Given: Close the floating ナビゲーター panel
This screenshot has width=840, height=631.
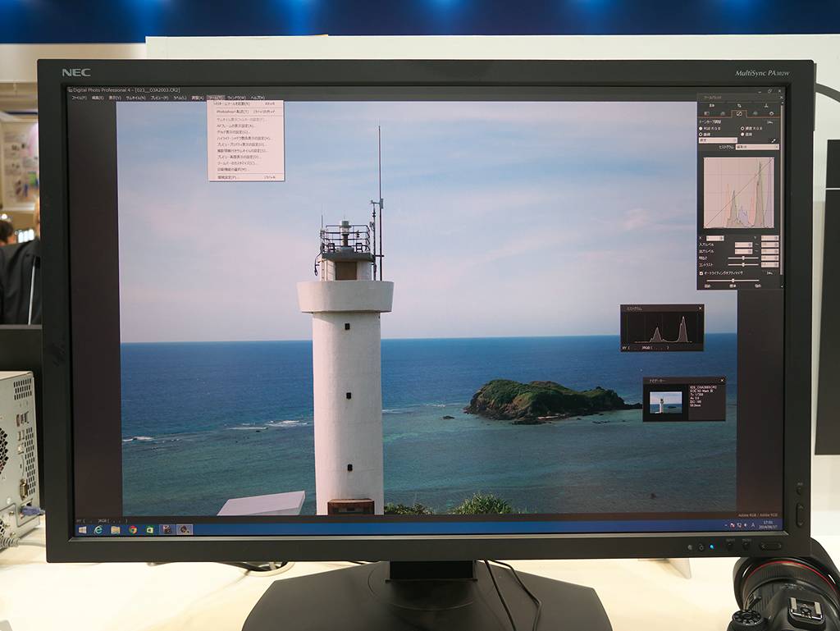Looking at the screenshot, I should [x=722, y=380].
